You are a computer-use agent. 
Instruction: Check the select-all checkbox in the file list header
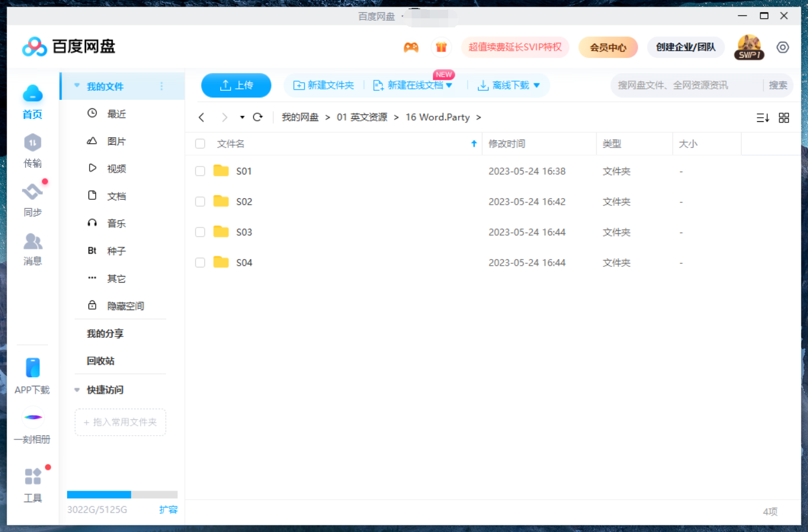pyautogui.click(x=200, y=143)
